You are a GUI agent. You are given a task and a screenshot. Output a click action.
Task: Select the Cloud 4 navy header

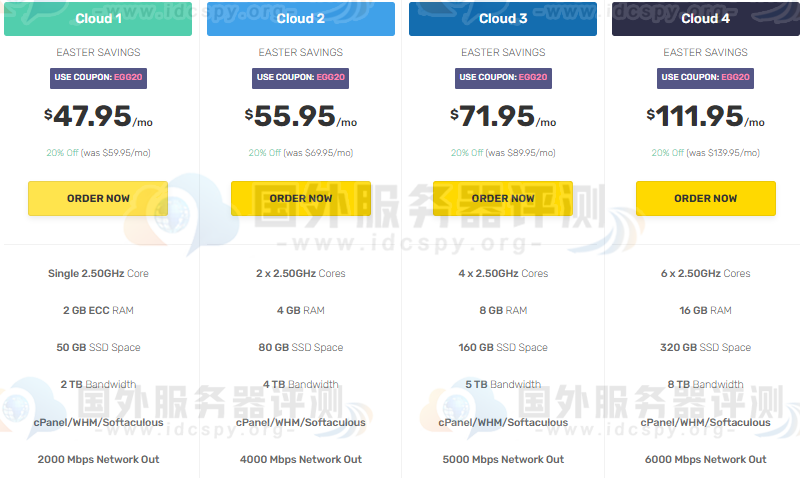(706, 18)
